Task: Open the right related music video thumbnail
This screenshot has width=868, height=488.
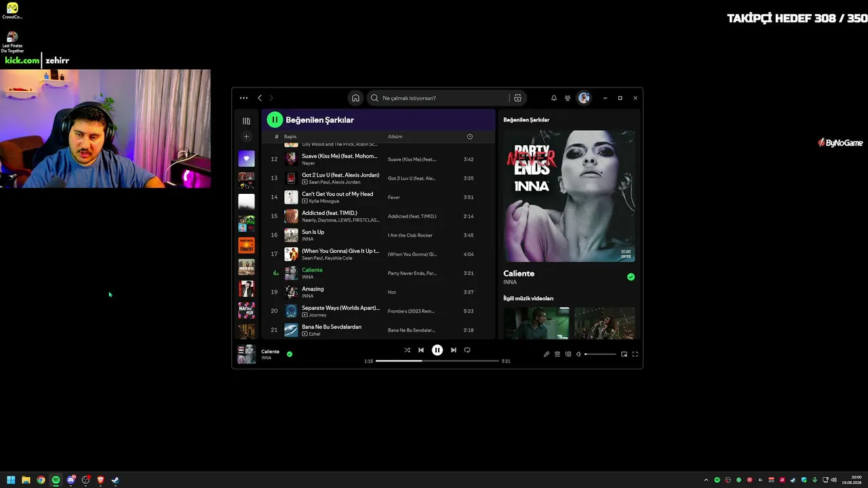Action: 605,323
